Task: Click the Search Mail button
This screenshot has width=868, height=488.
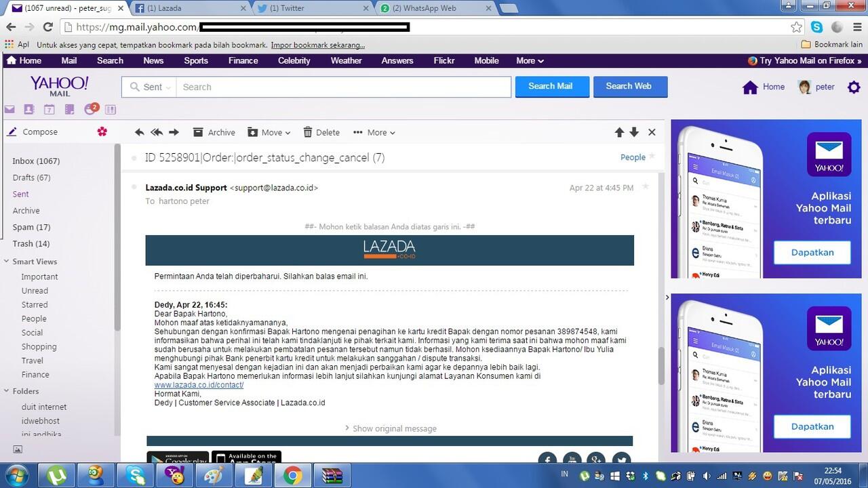Action: tap(551, 86)
